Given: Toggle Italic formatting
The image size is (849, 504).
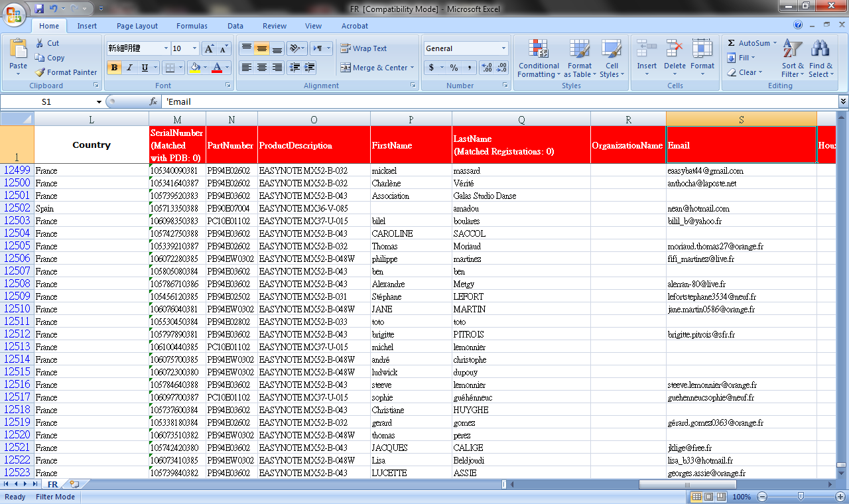Looking at the screenshot, I should tap(129, 68).
